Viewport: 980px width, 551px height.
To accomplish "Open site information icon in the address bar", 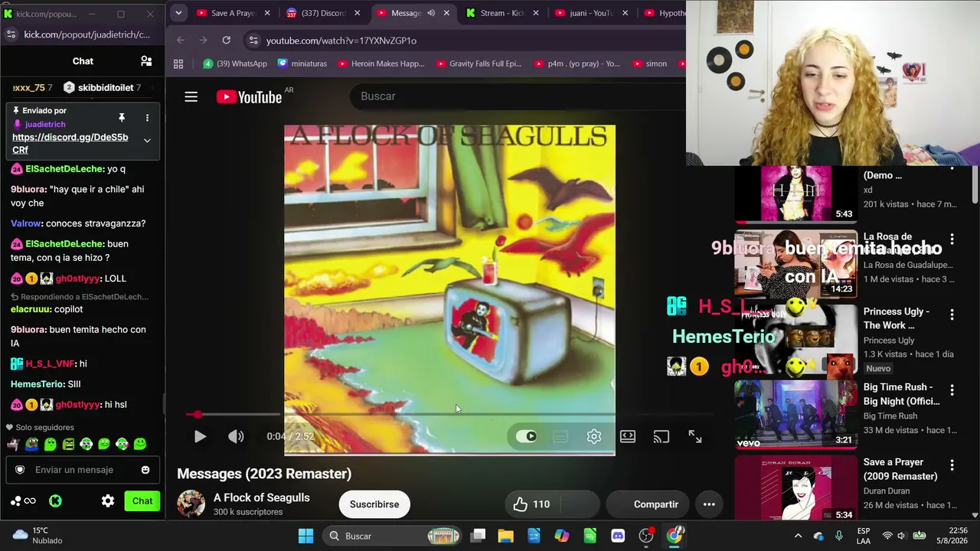I will point(253,41).
